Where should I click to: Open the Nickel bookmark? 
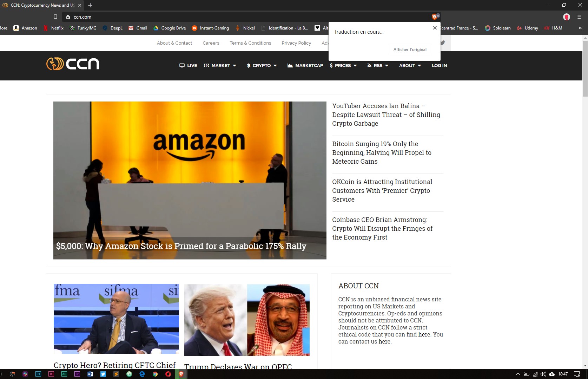[245, 28]
